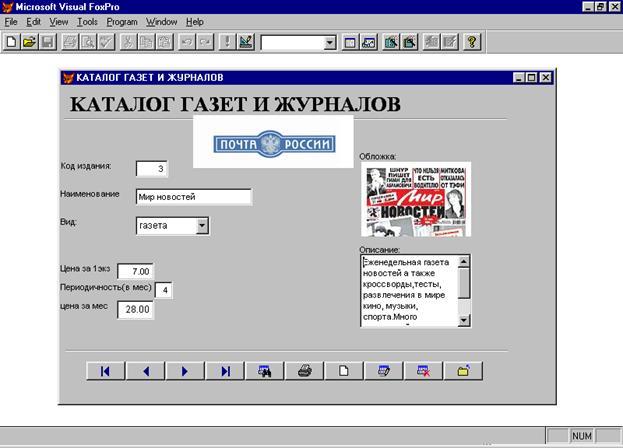The image size is (623, 448).
Task: Click the Обложка cover image thumbnail
Action: pos(415,199)
